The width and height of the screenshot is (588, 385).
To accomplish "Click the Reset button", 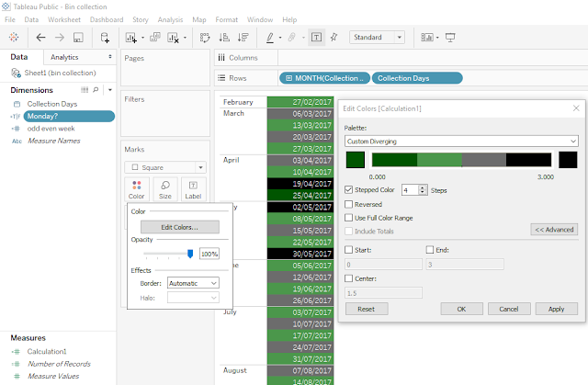I will 367,309.
